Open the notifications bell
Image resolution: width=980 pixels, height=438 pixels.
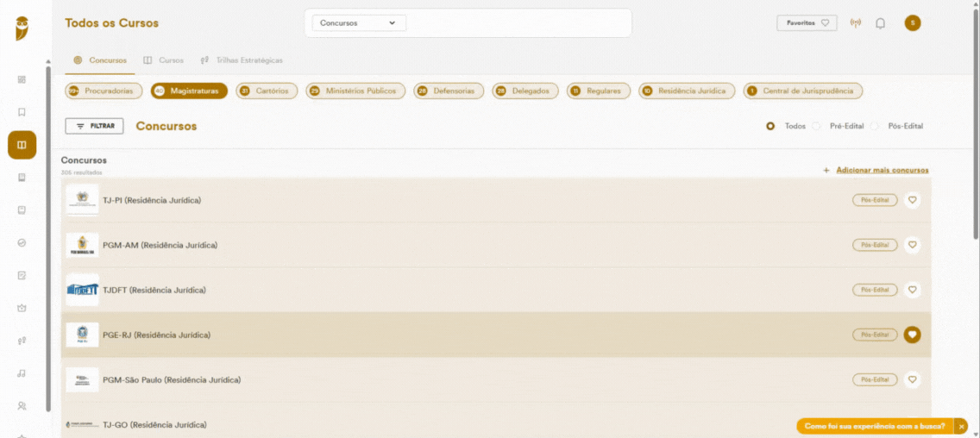tap(880, 24)
